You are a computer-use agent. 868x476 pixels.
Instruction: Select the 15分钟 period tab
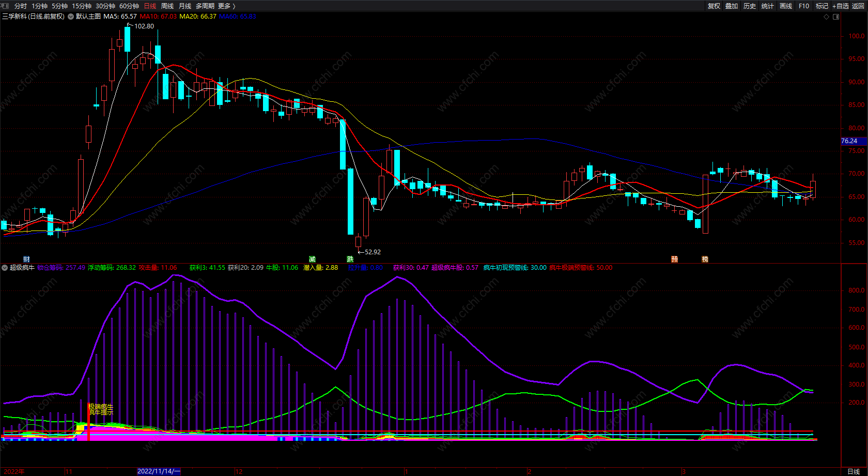(x=82, y=6)
